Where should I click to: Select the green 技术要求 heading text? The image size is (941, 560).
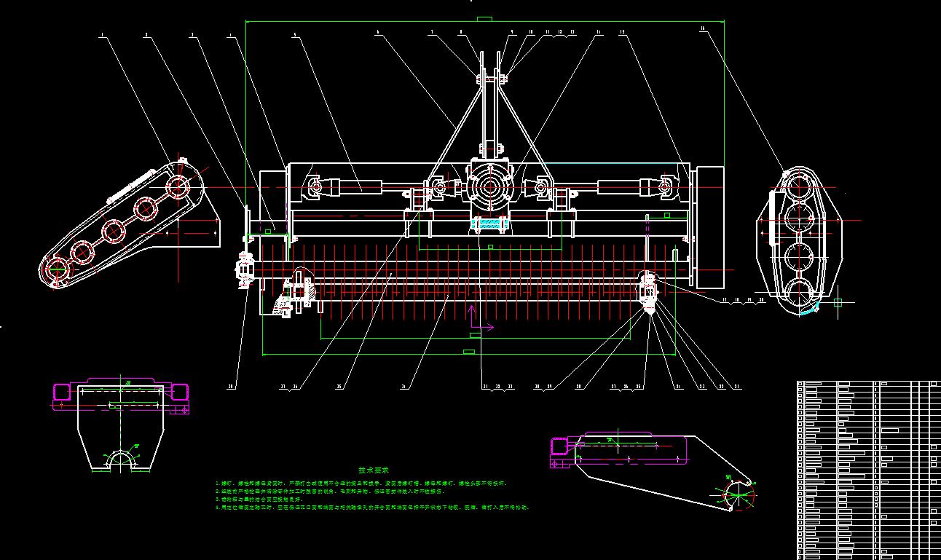pyautogui.click(x=373, y=470)
